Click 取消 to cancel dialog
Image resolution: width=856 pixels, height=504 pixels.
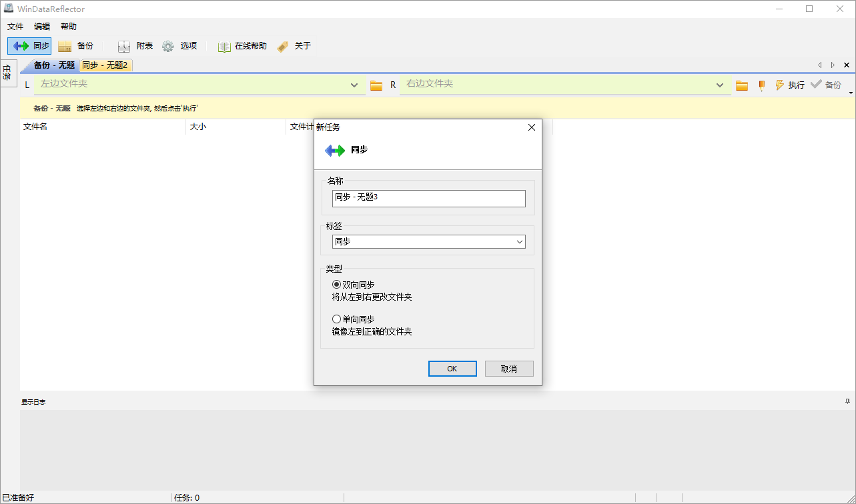coord(509,369)
